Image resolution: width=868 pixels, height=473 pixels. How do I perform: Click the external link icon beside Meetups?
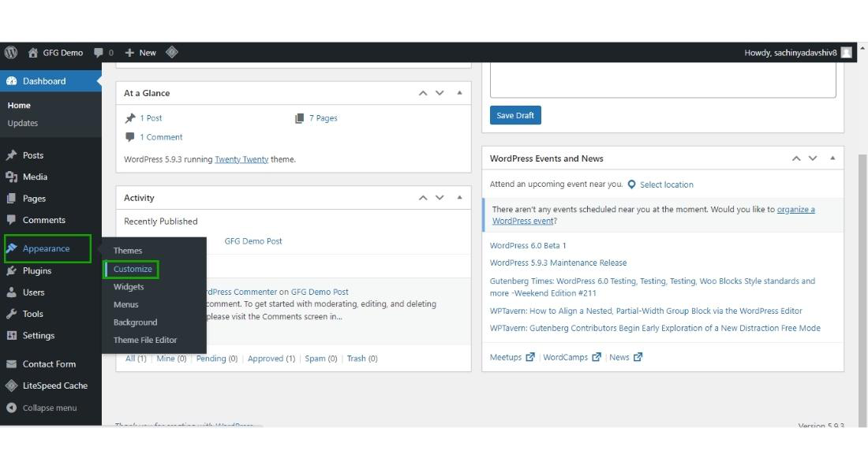[x=530, y=357]
